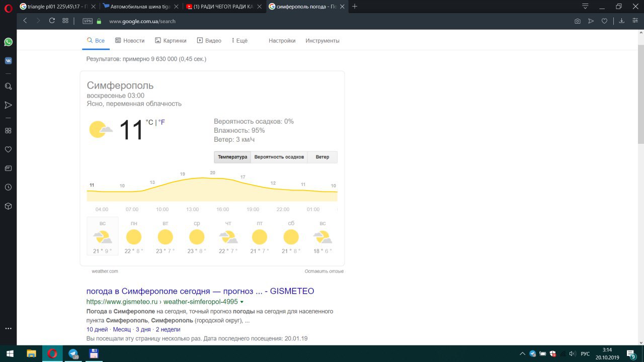Select the Все search filter
Image resolution: width=644 pixels, height=362 pixels.
click(x=96, y=41)
